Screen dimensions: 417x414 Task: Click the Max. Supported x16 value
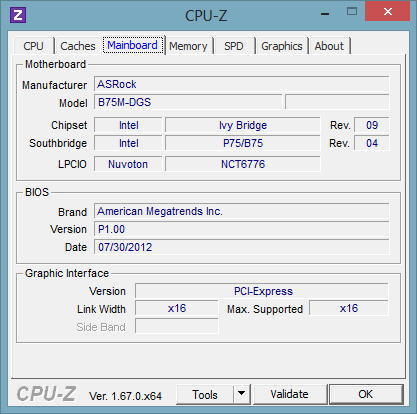click(349, 308)
